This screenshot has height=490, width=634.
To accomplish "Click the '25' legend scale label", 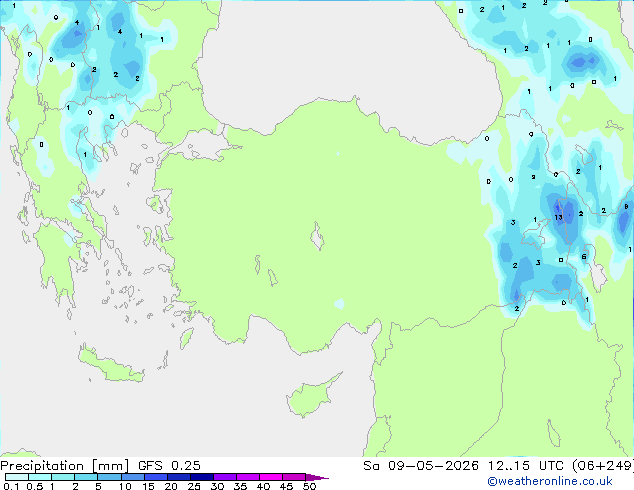I will [194, 486].
